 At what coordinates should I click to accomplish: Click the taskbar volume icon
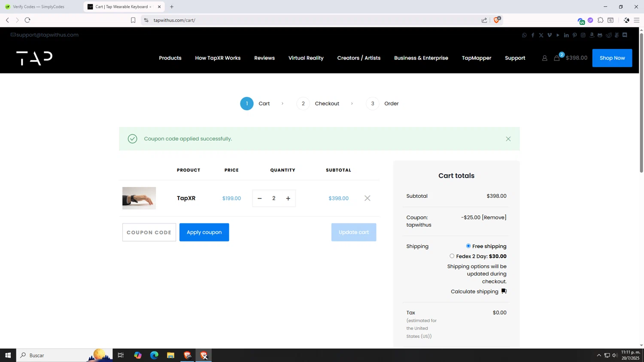click(615, 355)
